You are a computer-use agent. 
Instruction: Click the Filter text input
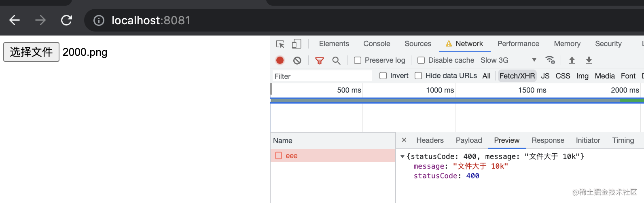(x=322, y=76)
